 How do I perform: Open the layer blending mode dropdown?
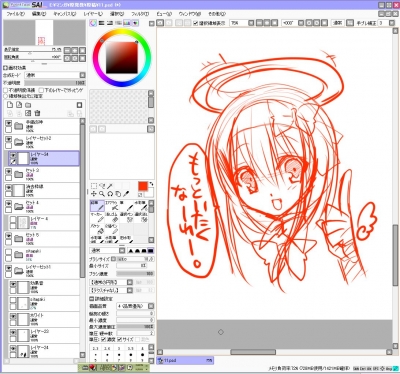(x=55, y=75)
